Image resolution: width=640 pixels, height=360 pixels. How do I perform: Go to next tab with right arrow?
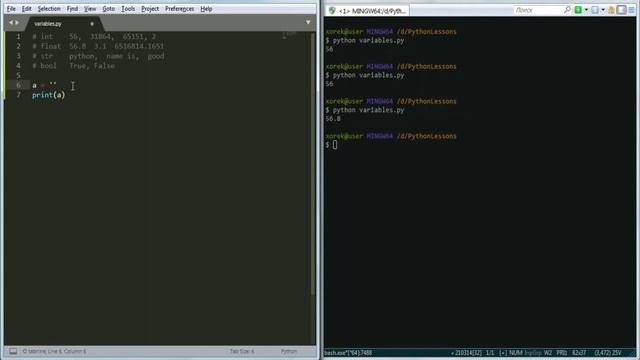click(x=17, y=22)
